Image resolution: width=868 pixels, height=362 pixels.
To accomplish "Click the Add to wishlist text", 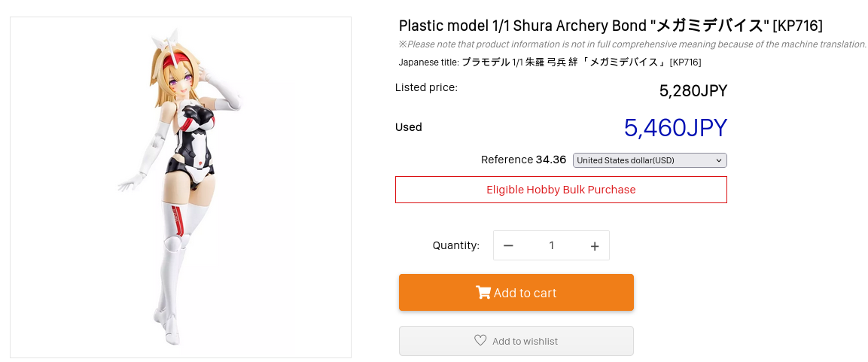I will (525, 341).
